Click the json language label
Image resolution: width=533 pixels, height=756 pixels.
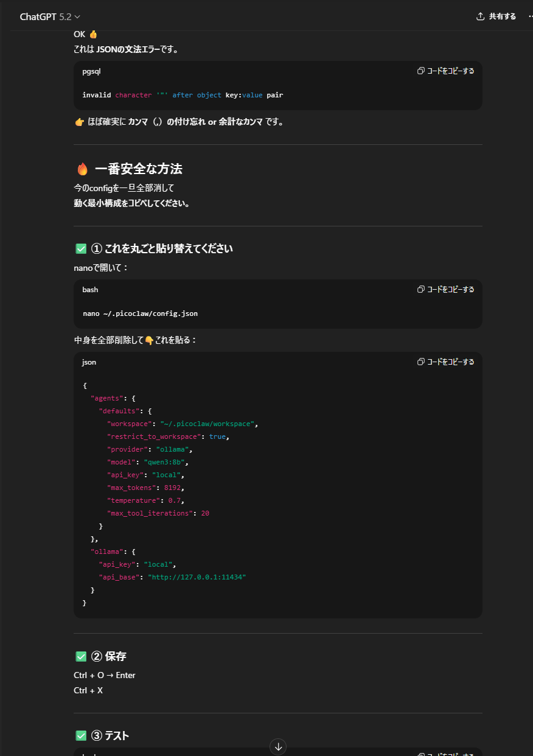pyautogui.click(x=89, y=362)
